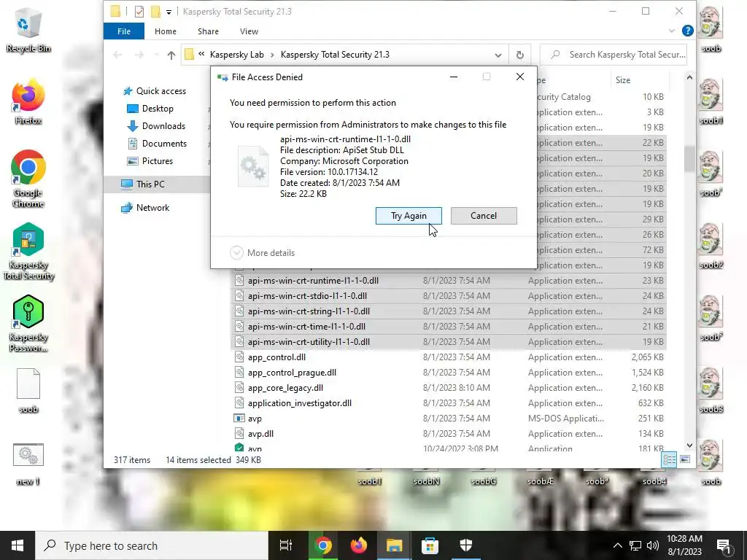
Task: Refresh the current folder
Action: (519, 55)
